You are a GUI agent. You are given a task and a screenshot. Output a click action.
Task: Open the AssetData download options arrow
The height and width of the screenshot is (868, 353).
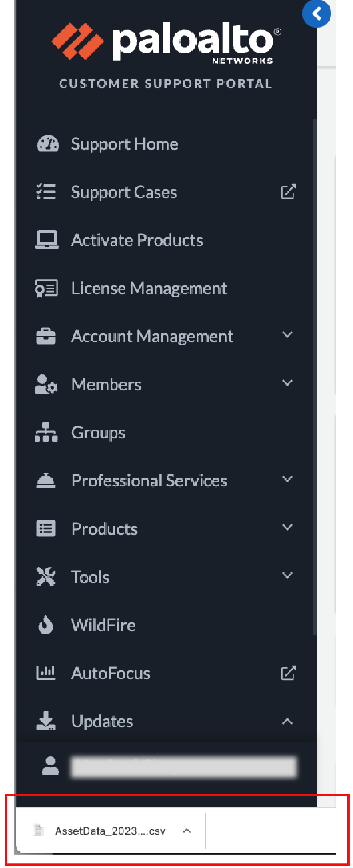click(186, 831)
